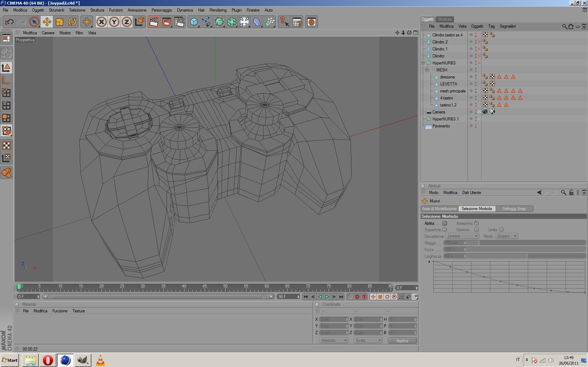Select the Rotate tool icon
The height and width of the screenshot is (367, 588).
[72, 22]
